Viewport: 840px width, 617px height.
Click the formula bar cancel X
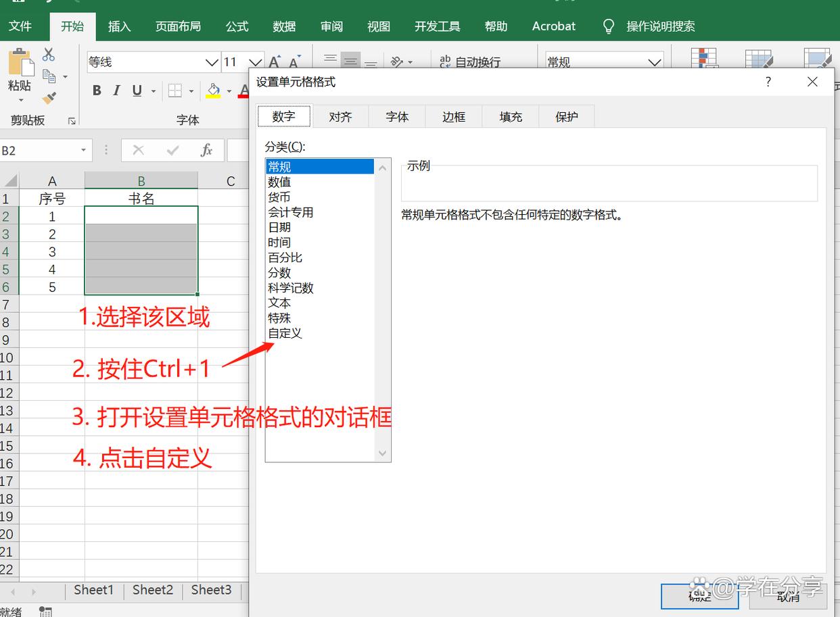pyautogui.click(x=139, y=151)
